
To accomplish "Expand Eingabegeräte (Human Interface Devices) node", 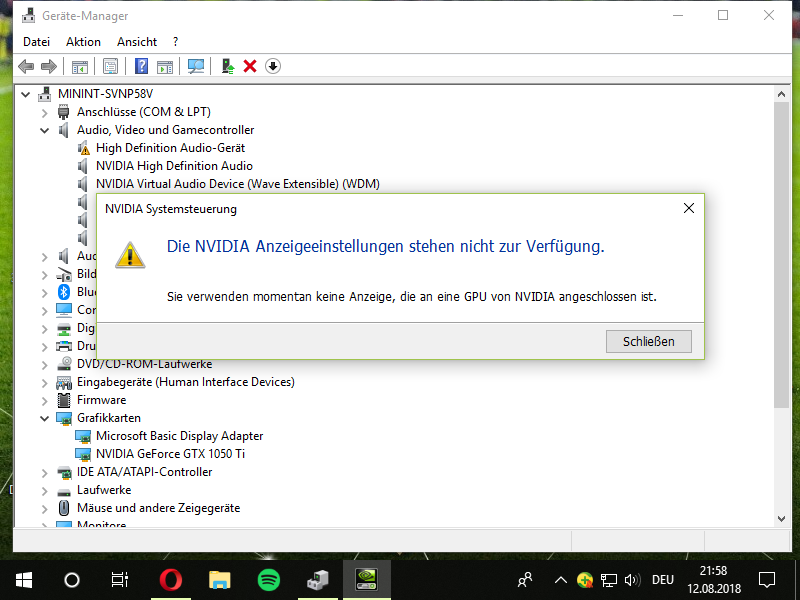I will pos(44,383).
